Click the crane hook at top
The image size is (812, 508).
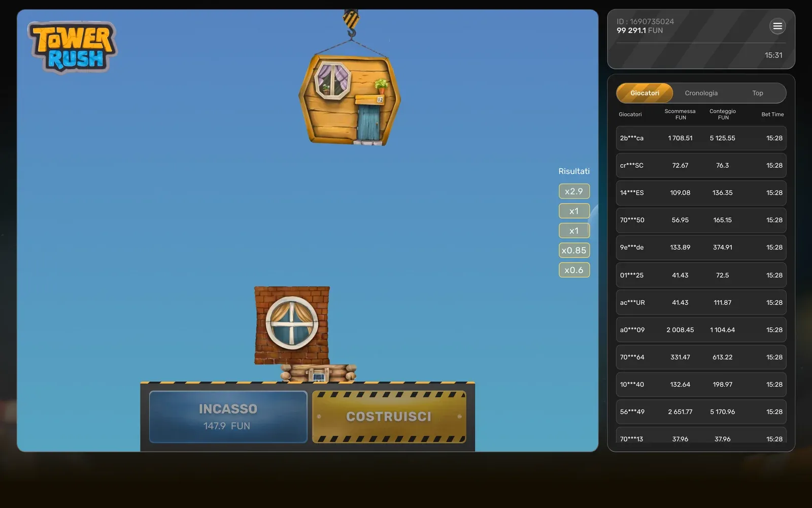click(x=351, y=23)
